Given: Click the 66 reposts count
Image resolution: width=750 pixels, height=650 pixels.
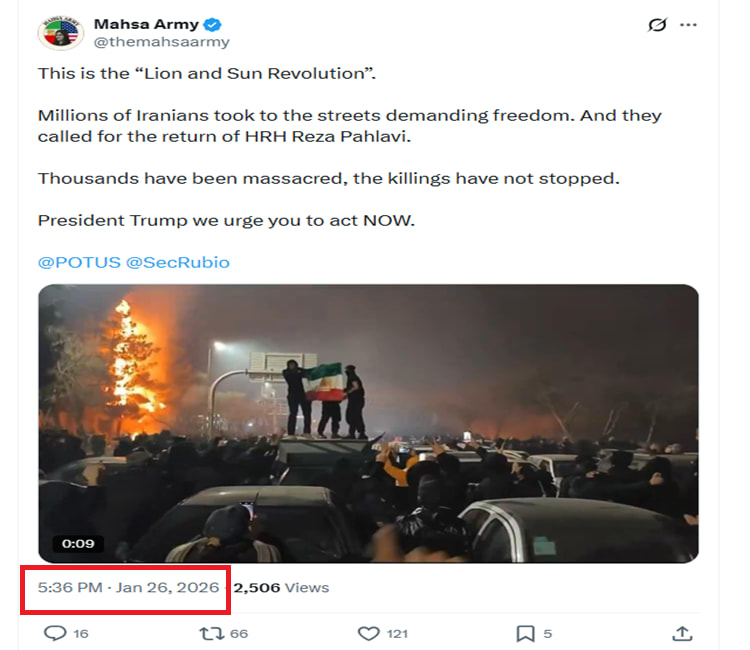Looking at the screenshot, I should pos(239,633).
